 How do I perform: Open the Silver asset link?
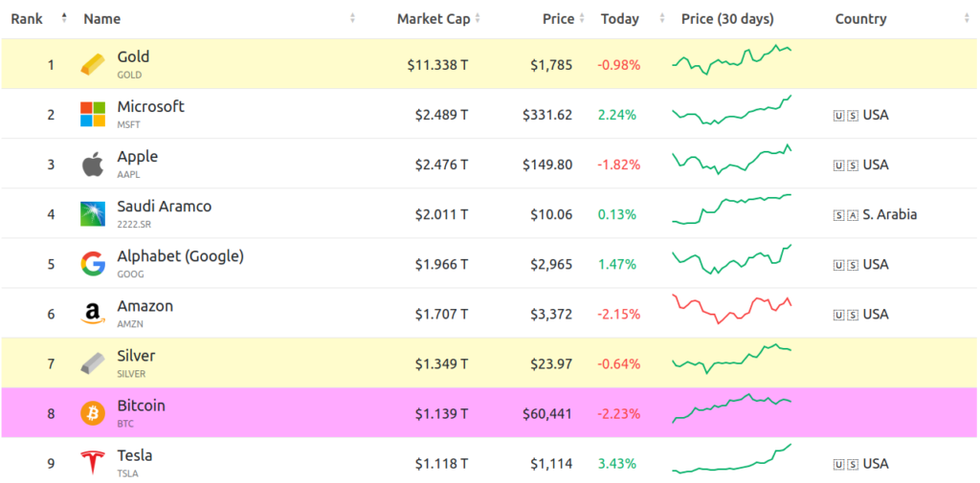click(x=136, y=356)
